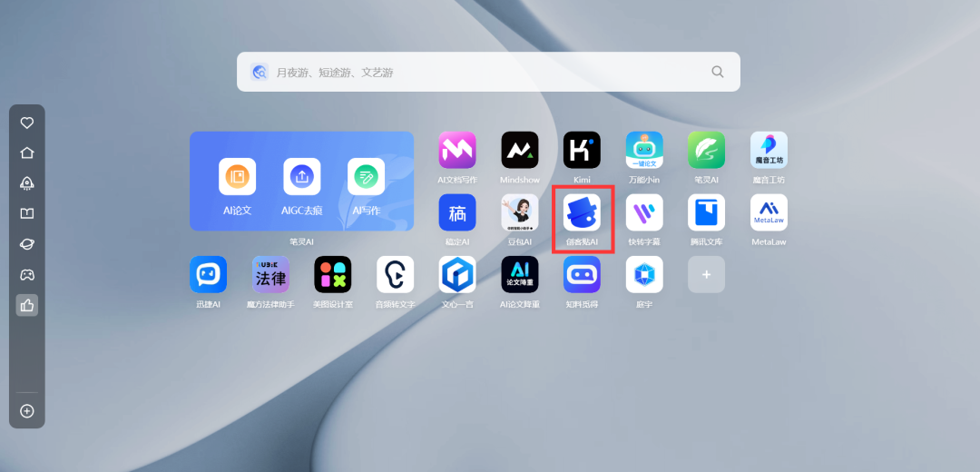Viewport: 980px width, 472px height.
Task: Launch the 音频转文字 ear icon
Action: point(395,274)
